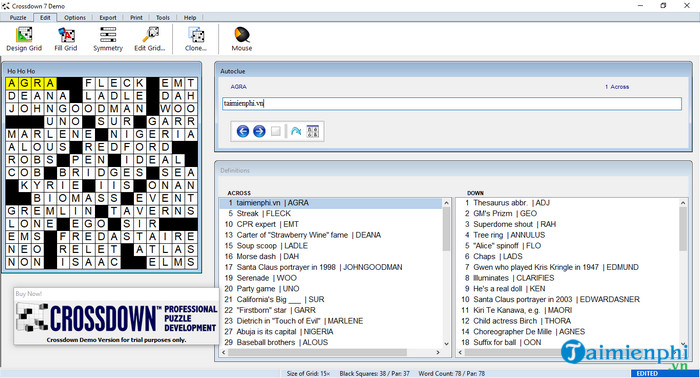The width and height of the screenshot is (700, 378).
Task: Restore down the Crossdown window
Action: tap(663, 5)
